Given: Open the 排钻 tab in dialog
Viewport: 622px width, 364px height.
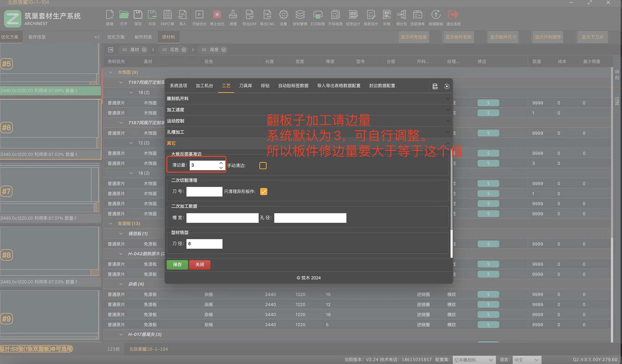Looking at the screenshot, I should tap(265, 86).
